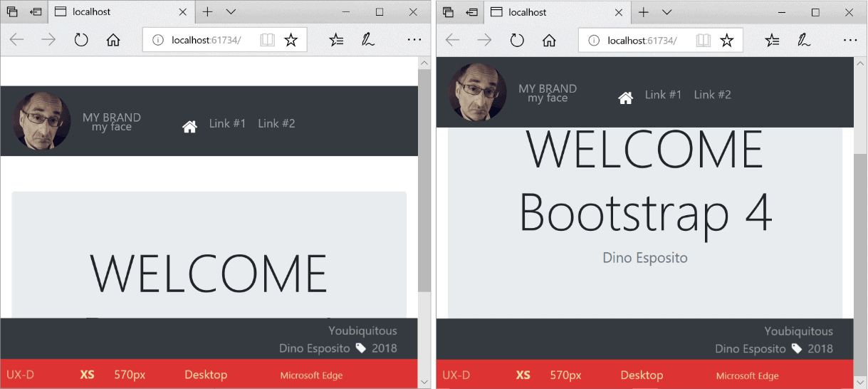Viewport: 868px width, 389px height.
Task: Close the localhost tab in left window
Action: pyautogui.click(x=183, y=12)
